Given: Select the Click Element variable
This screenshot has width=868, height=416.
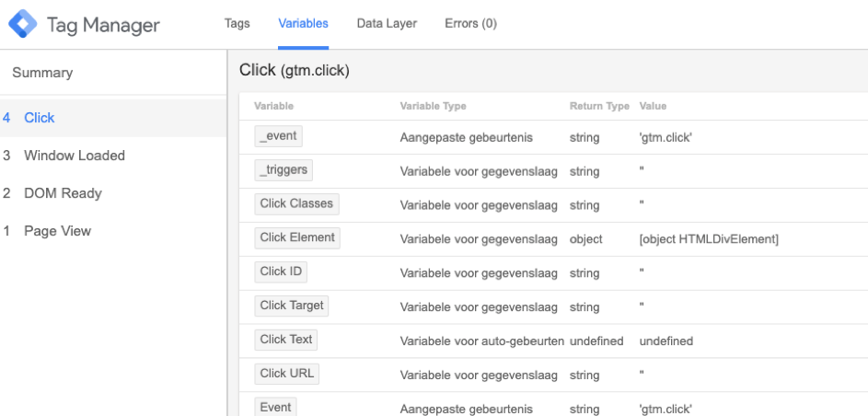Looking at the screenshot, I should [297, 237].
